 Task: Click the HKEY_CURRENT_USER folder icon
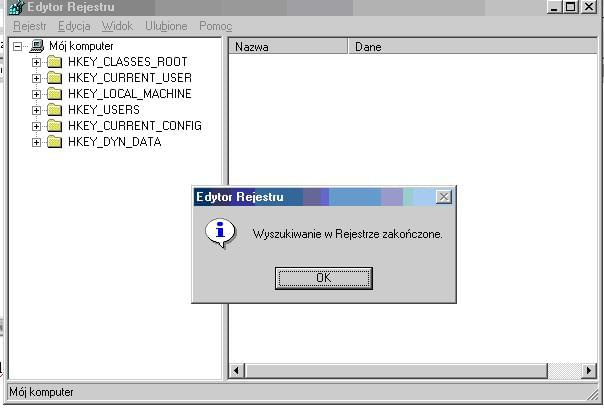click(54, 78)
